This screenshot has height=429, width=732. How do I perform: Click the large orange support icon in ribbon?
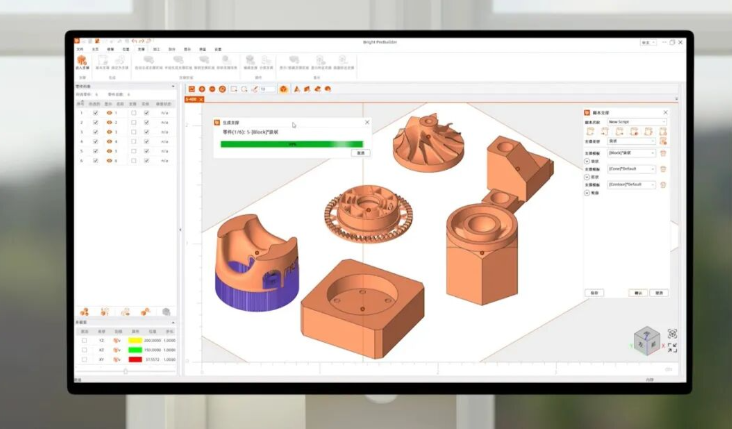coord(82,60)
